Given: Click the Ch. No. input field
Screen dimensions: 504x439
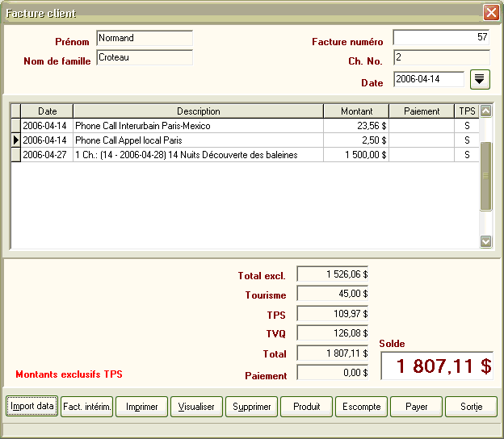Looking at the screenshot, I should pyautogui.click(x=441, y=58).
